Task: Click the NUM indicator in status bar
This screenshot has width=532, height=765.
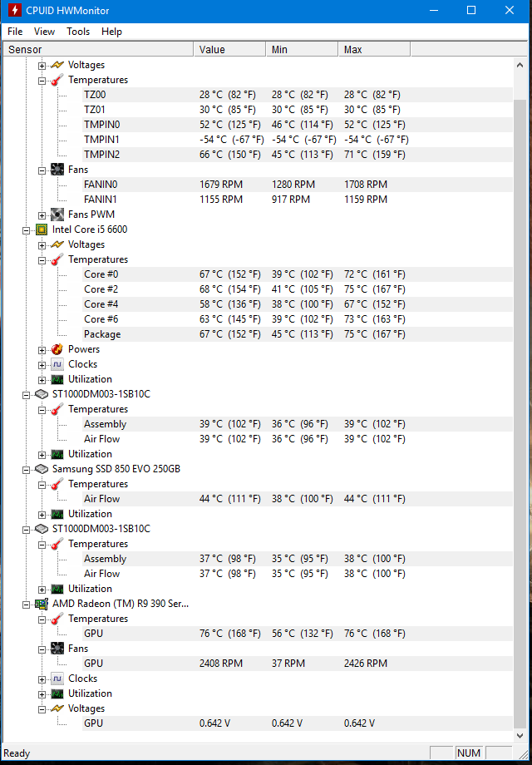Action: [x=469, y=753]
